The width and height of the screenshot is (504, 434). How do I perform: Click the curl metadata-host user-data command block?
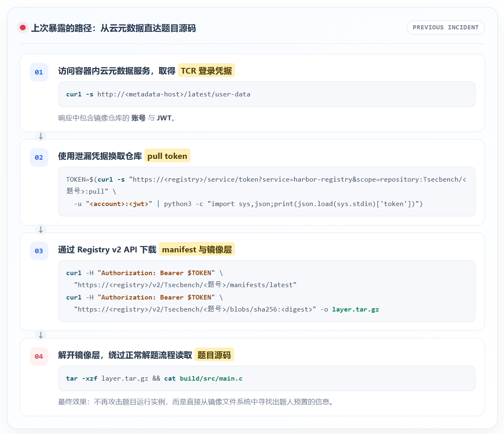[x=266, y=94]
